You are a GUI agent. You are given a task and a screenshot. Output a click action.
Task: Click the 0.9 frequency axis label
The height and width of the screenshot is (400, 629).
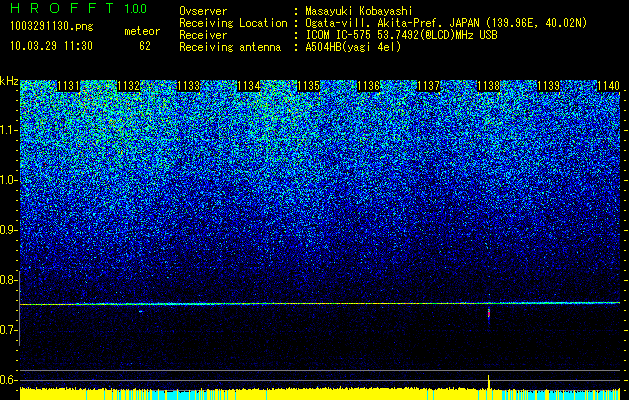click(x=9, y=230)
